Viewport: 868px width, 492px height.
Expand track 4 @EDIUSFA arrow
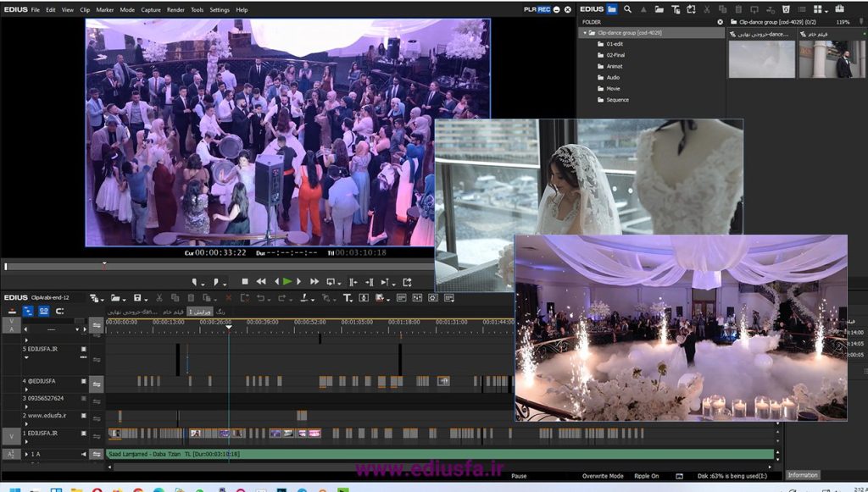point(26,390)
